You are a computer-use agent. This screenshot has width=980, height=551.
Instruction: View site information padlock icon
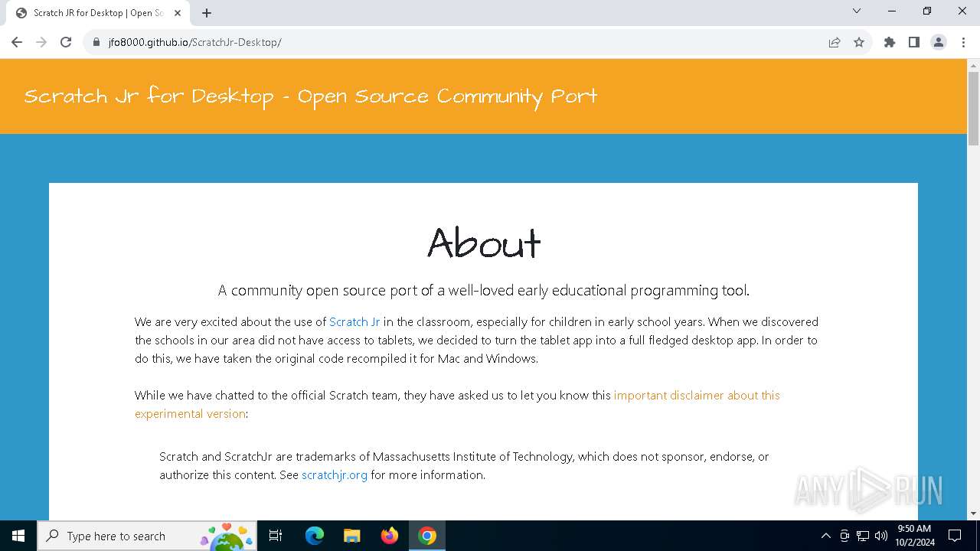pyautogui.click(x=96, y=42)
